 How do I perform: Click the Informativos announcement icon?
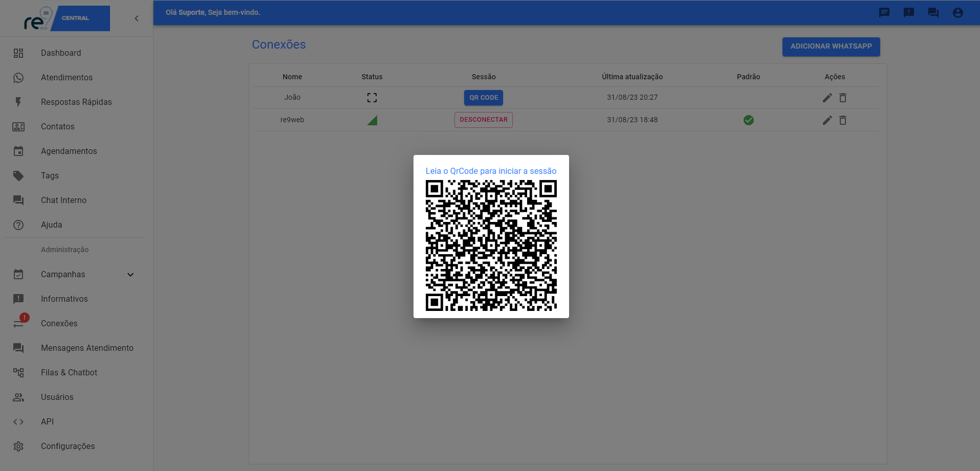pos(18,299)
